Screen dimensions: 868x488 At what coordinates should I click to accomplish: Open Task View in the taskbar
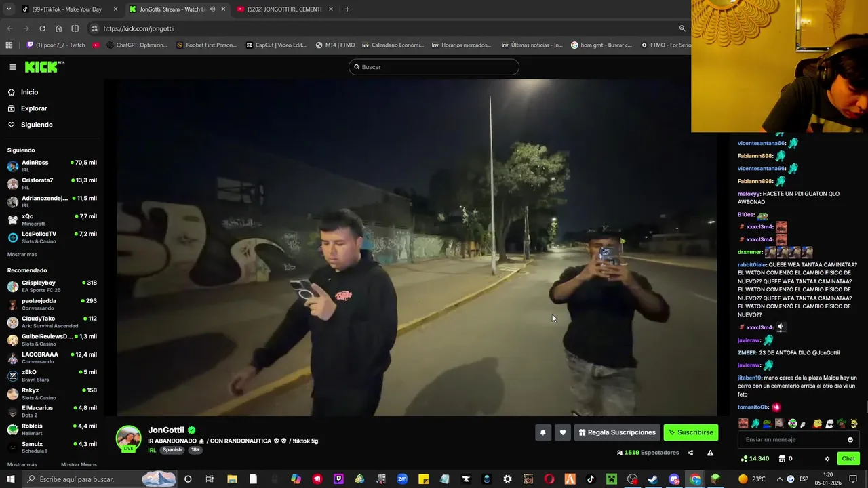pos(210,479)
